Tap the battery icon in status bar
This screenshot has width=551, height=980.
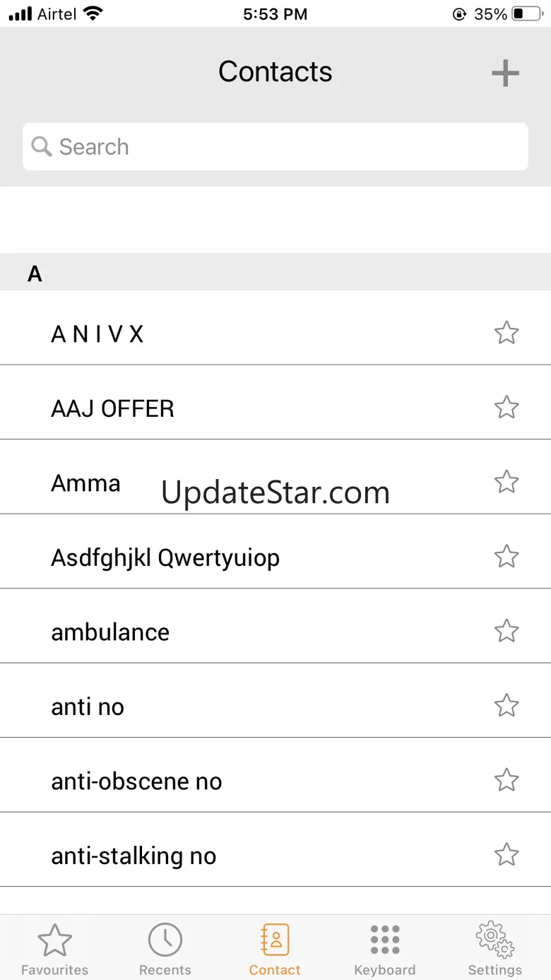[x=527, y=13]
